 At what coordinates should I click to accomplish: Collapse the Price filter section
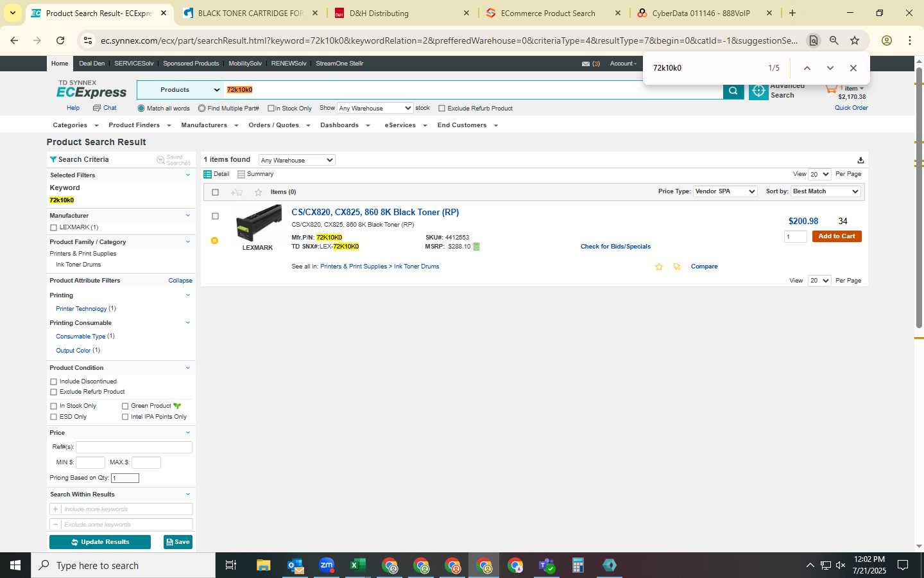click(x=188, y=433)
